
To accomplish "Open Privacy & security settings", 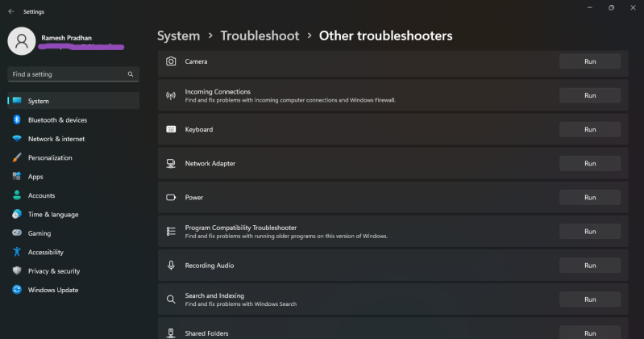I will point(73,270).
